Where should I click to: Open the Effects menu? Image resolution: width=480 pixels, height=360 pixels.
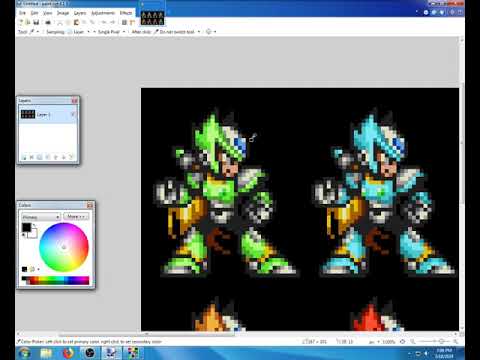coord(126,13)
